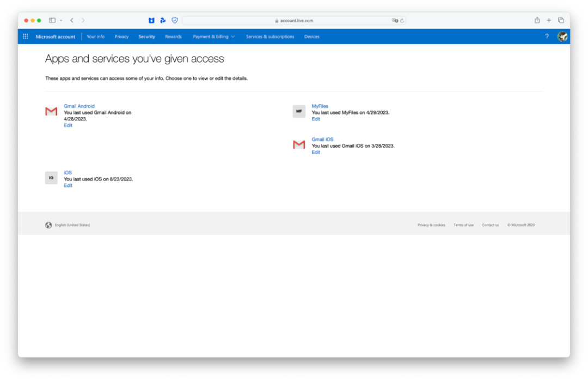Expand the sidebar options chevron
The width and height of the screenshot is (588, 381).
61,20
